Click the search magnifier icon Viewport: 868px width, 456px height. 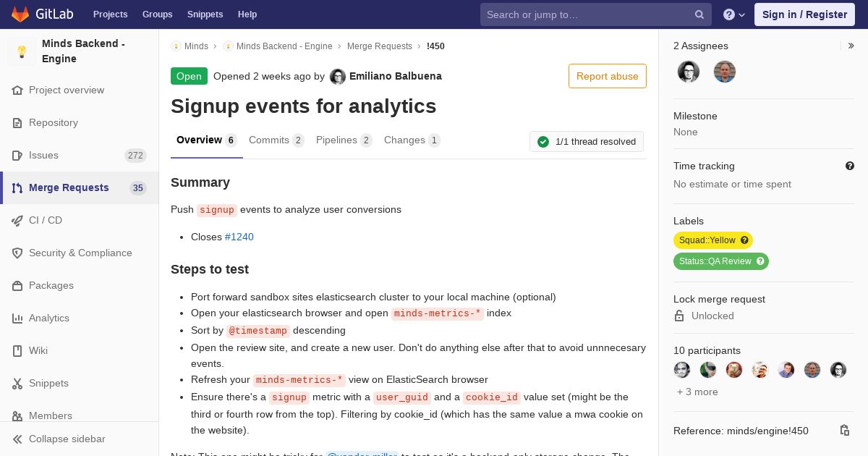(x=699, y=14)
